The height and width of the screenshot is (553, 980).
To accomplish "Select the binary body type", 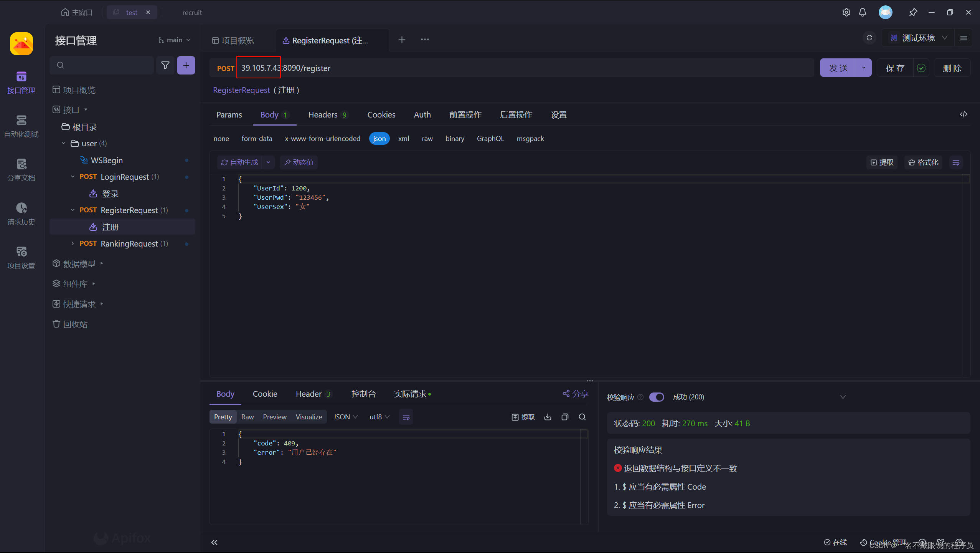I will pos(455,139).
